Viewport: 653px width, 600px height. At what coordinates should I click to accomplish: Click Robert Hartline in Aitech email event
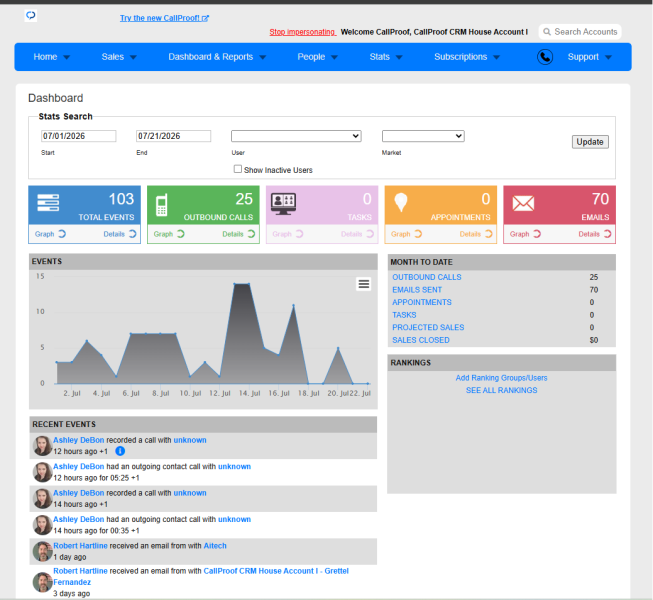pyautogui.click(x=80, y=546)
